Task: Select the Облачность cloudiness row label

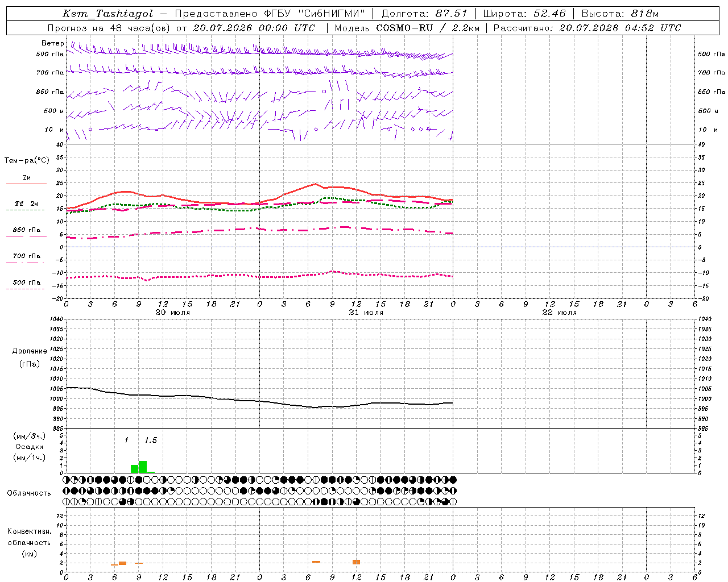Action: (x=29, y=493)
